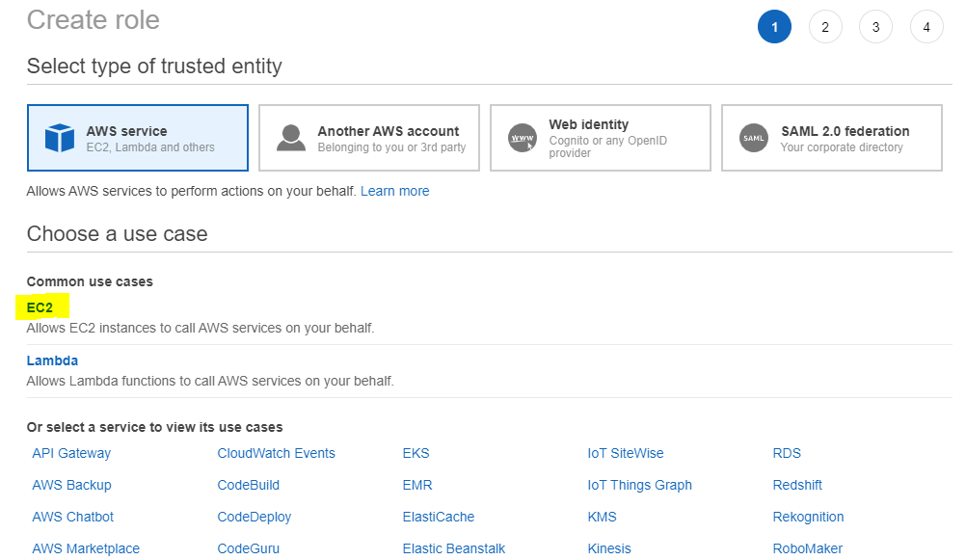Go to wizard step 3 circle
Viewport: 966px width, 560px height.
(x=875, y=27)
